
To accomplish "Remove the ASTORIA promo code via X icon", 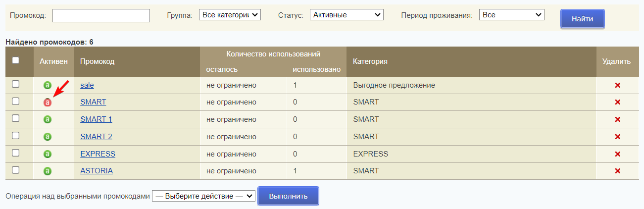I will pos(617,171).
